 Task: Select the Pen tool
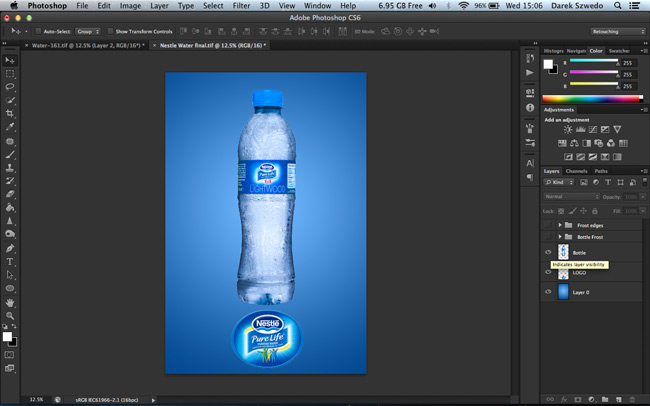10,248
